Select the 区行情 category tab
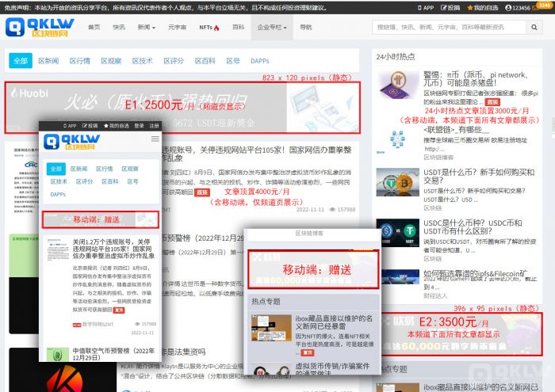Screen dimensions: 555x392 (79, 61)
